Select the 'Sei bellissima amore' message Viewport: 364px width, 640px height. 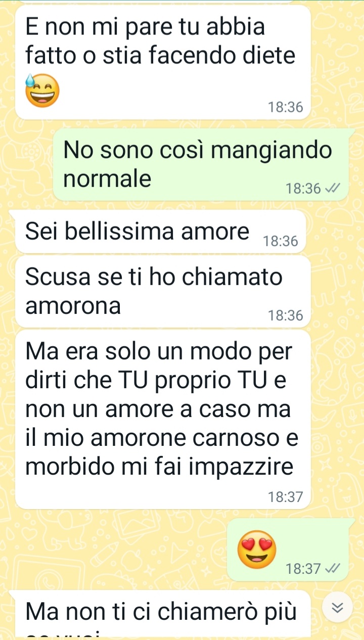[x=161, y=232]
